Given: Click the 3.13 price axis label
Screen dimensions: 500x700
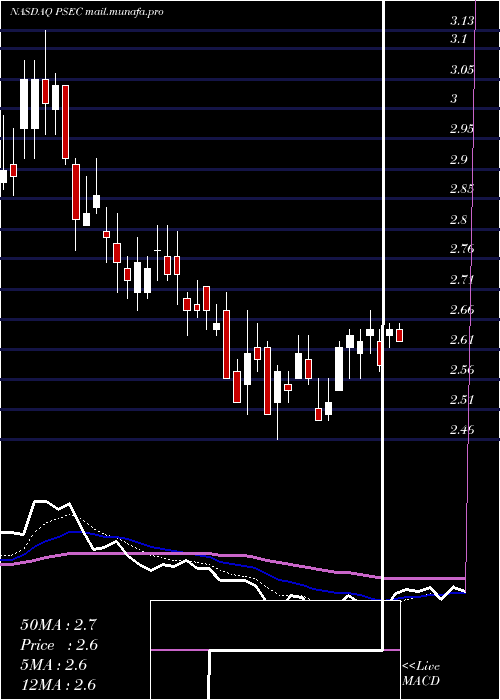Looking at the screenshot, I should (462, 21).
